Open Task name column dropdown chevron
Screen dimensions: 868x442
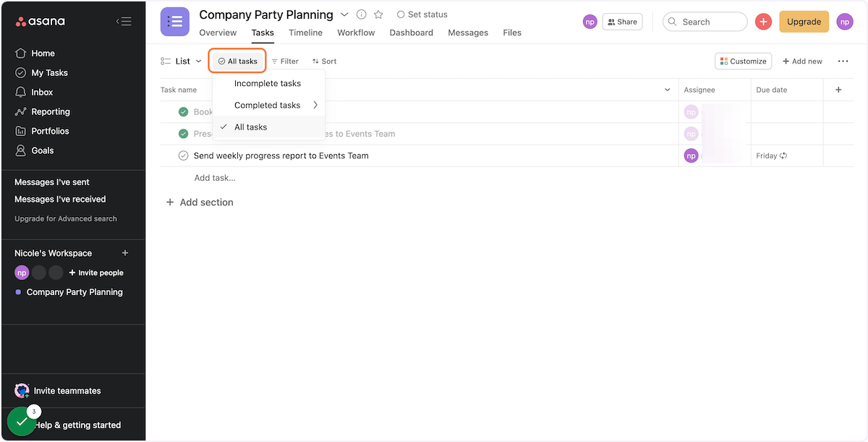668,90
